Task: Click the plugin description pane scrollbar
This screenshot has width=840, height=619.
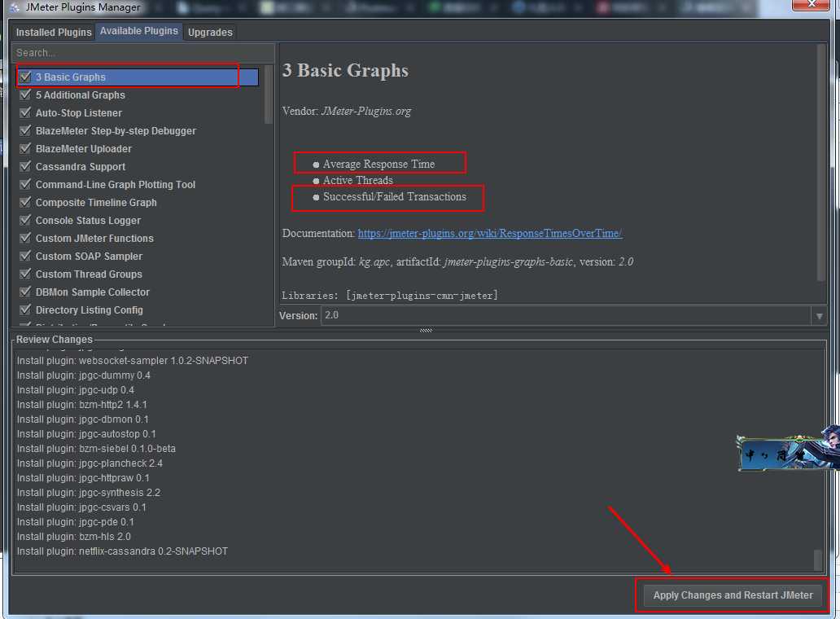Action: click(x=820, y=162)
